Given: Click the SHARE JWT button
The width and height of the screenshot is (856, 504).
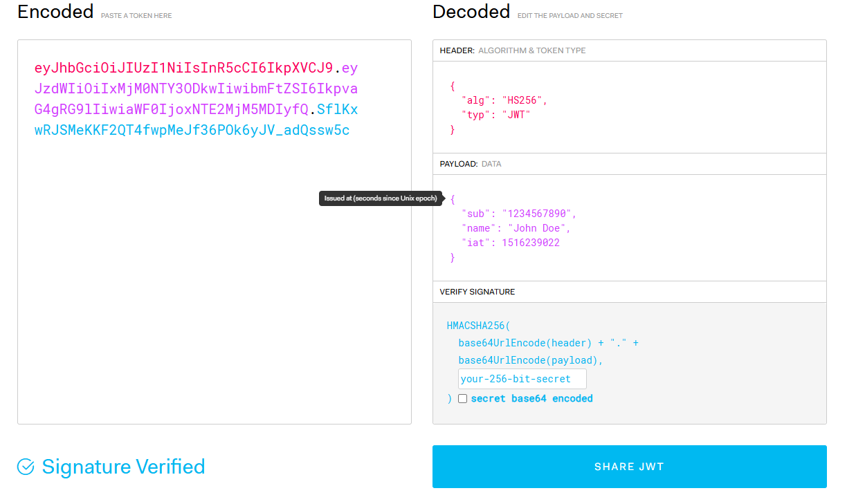Looking at the screenshot, I should (629, 467).
